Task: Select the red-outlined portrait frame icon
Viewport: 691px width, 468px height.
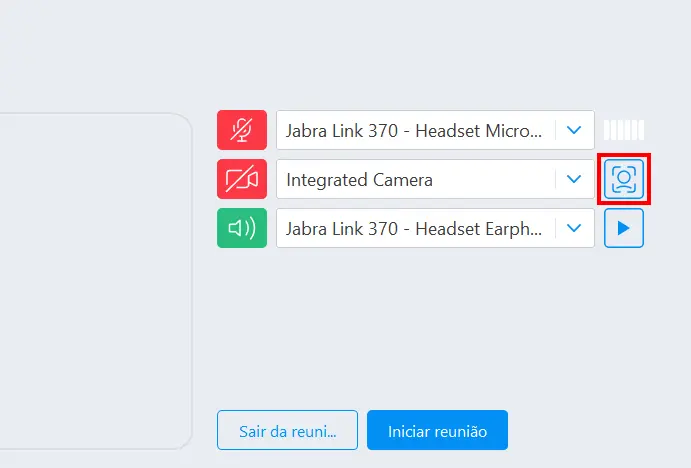Action: tap(624, 179)
